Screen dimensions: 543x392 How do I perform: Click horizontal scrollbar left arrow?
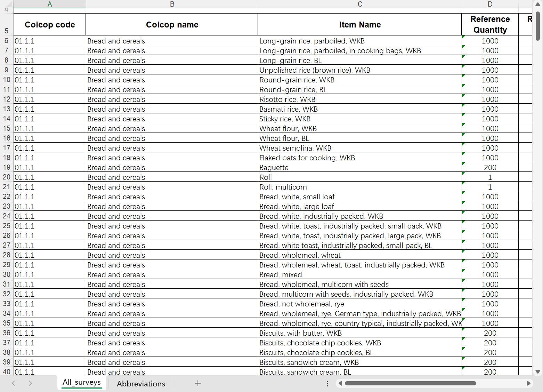tap(340, 383)
